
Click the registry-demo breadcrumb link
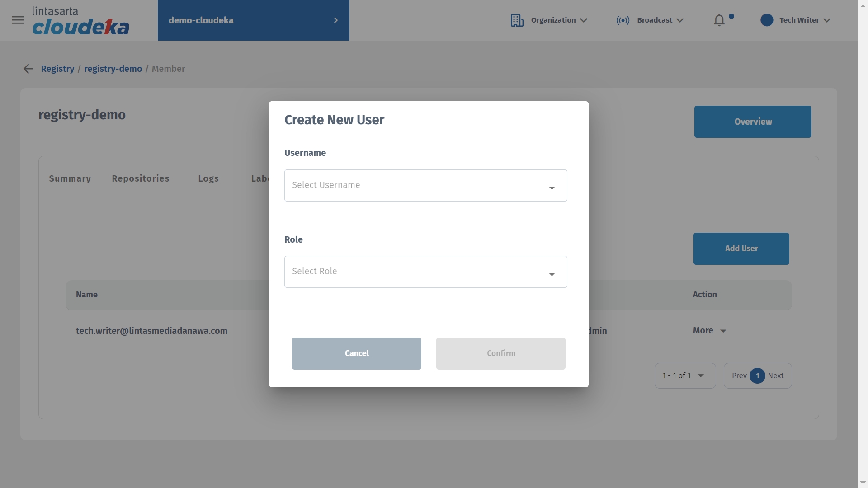tap(113, 69)
